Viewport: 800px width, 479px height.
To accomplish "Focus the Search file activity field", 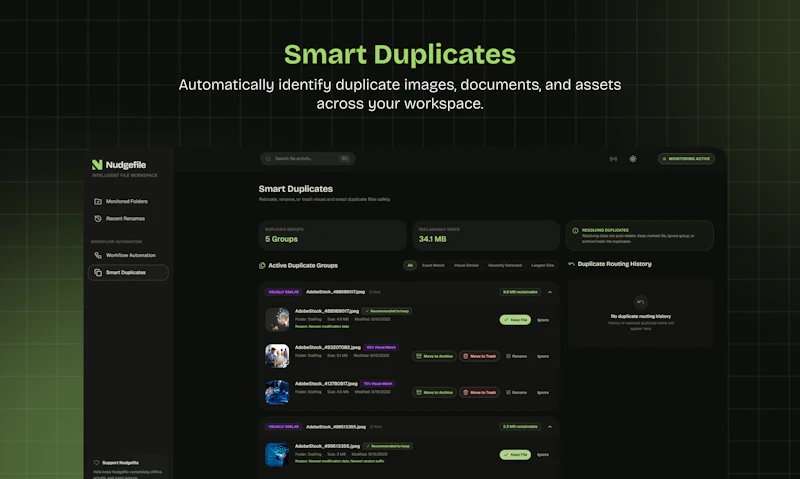I will [x=308, y=159].
